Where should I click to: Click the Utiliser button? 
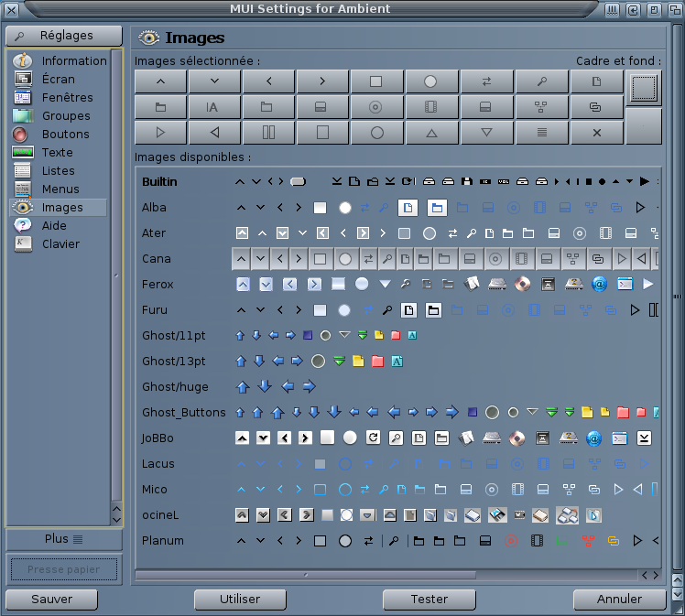(x=240, y=599)
